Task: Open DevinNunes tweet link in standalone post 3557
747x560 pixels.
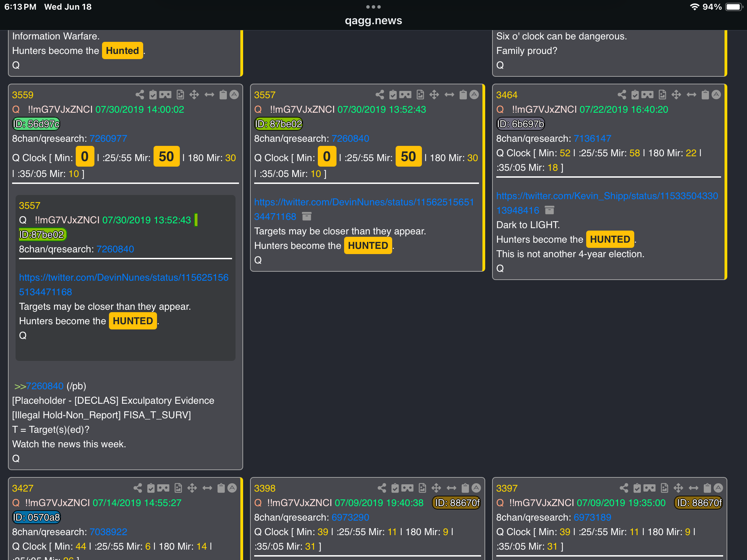Action: 364,209
